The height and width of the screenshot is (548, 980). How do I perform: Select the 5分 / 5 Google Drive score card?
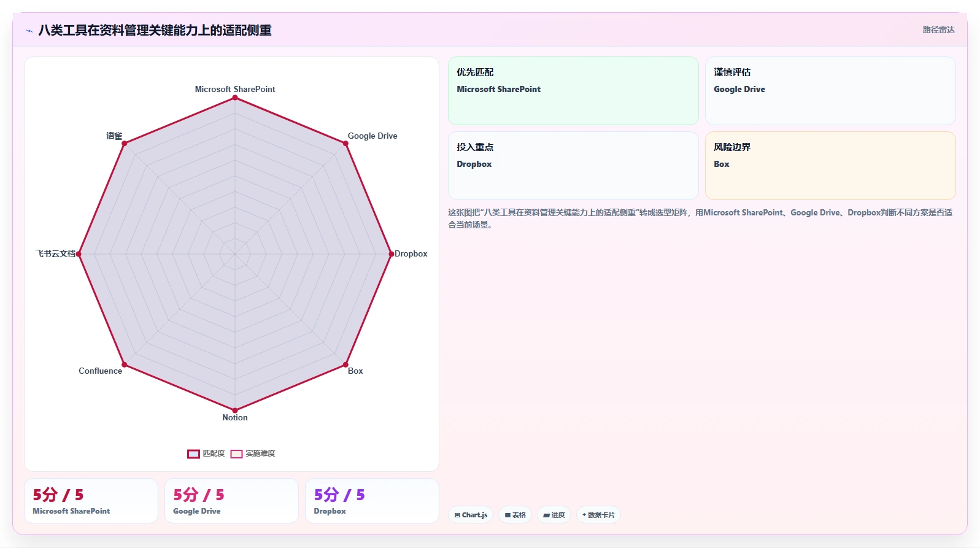231,501
